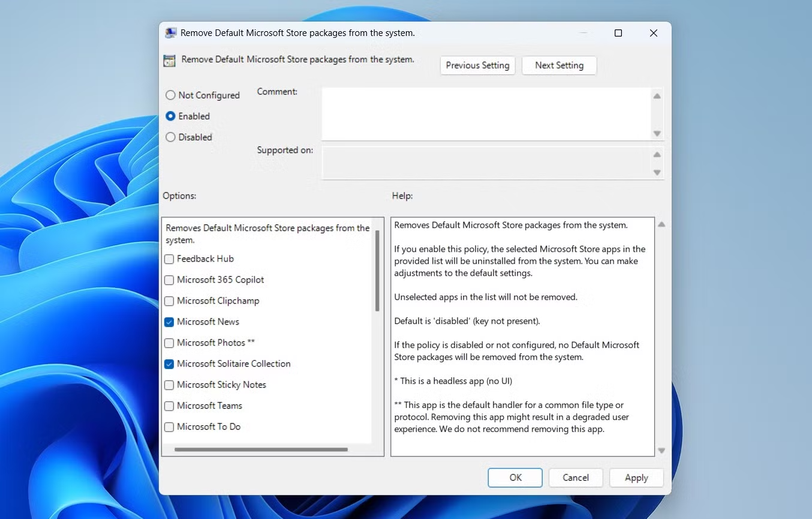
Task: Click the Cancel button
Action: coord(576,478)
